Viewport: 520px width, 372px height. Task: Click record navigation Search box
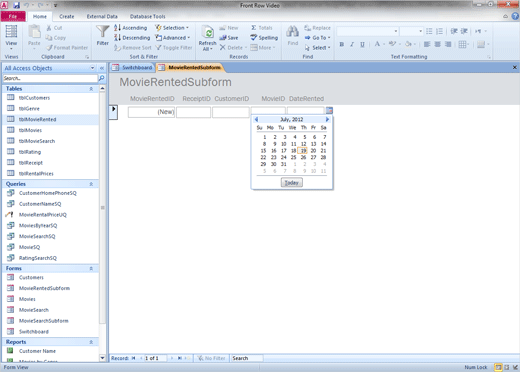[247, 358]
